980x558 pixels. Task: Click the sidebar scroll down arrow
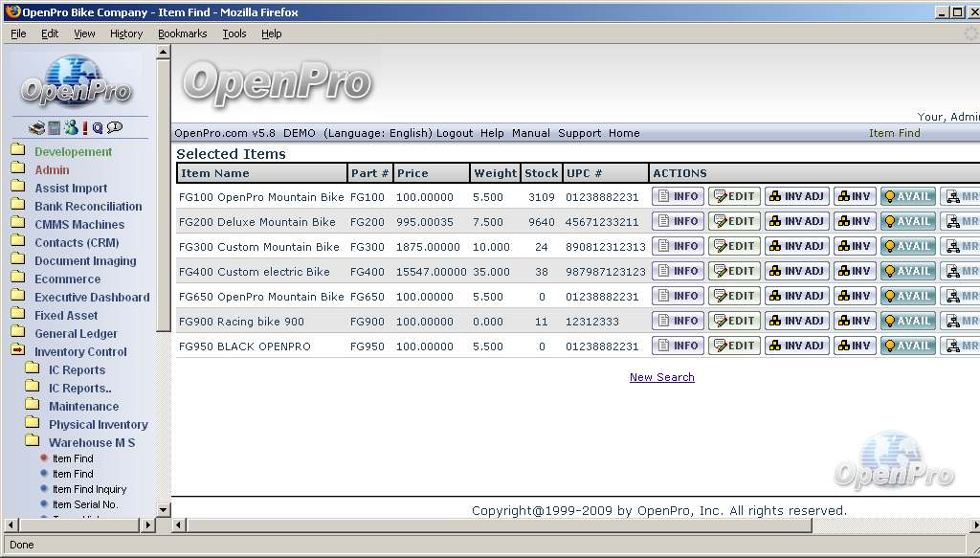[163, 509]
